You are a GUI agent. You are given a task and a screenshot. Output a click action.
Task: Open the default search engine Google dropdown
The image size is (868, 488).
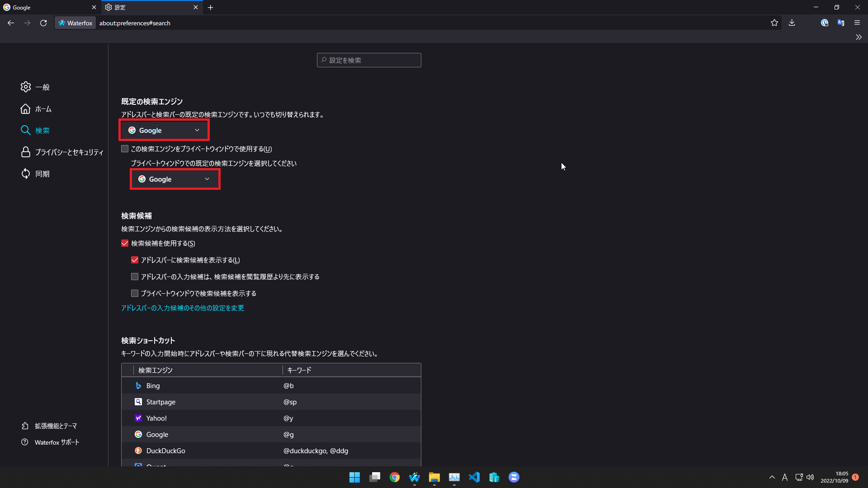pos(164,130)
